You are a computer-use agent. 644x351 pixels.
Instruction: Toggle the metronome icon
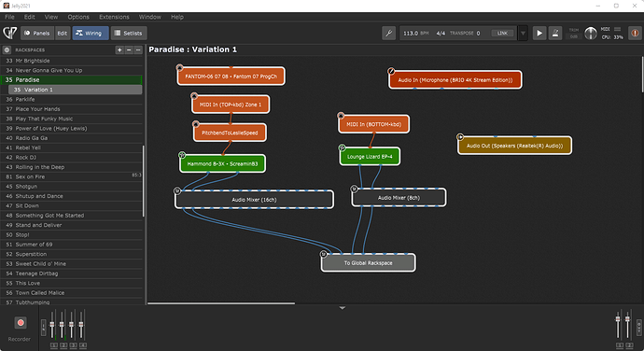(x=555, y=33)
